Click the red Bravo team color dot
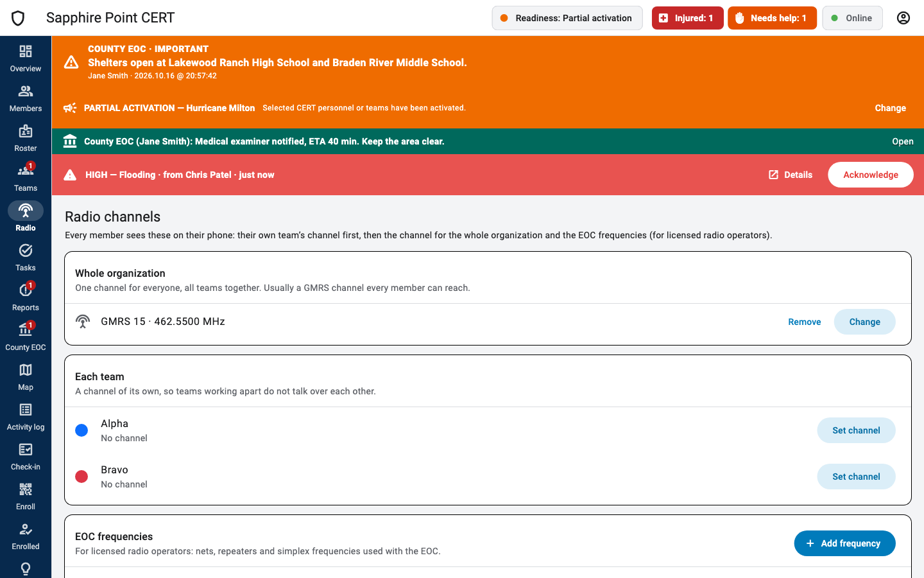924x578 pixels. [81, 477]
